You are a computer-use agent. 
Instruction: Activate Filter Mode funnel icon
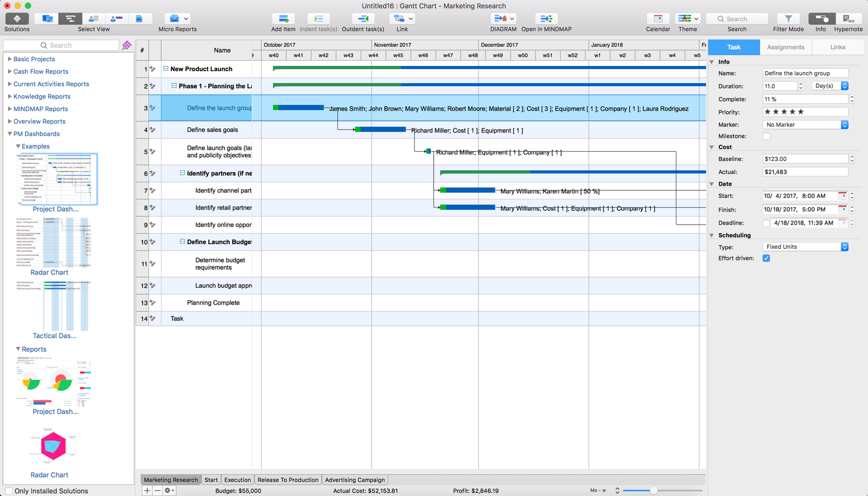tap(788, 19)
